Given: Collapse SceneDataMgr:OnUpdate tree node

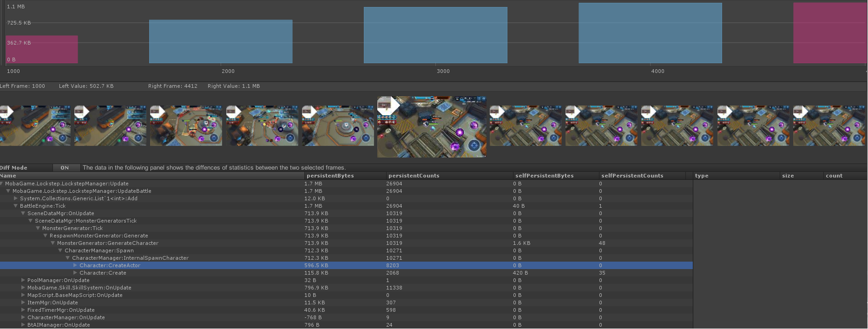Looking at the screenshot, I should [23, 213].
